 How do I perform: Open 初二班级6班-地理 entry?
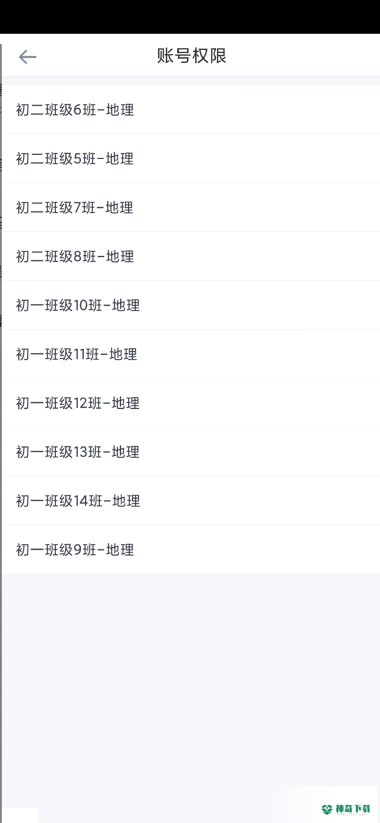(x=192, y=110)
